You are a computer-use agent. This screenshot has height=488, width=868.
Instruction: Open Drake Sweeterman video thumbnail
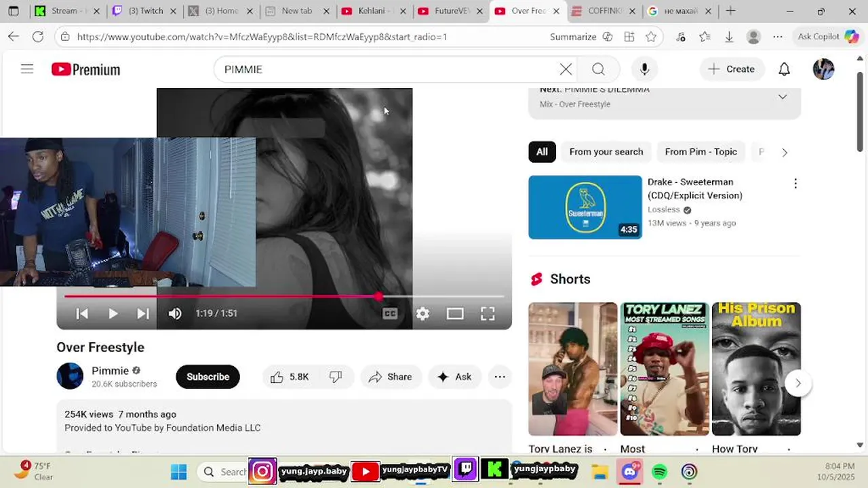585,207
